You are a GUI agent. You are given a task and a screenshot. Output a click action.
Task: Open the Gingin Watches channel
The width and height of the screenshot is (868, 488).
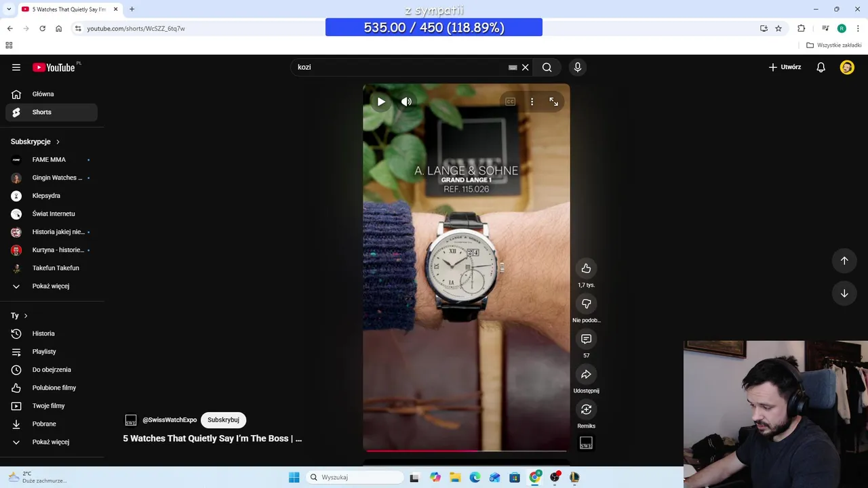pos(52,178)
